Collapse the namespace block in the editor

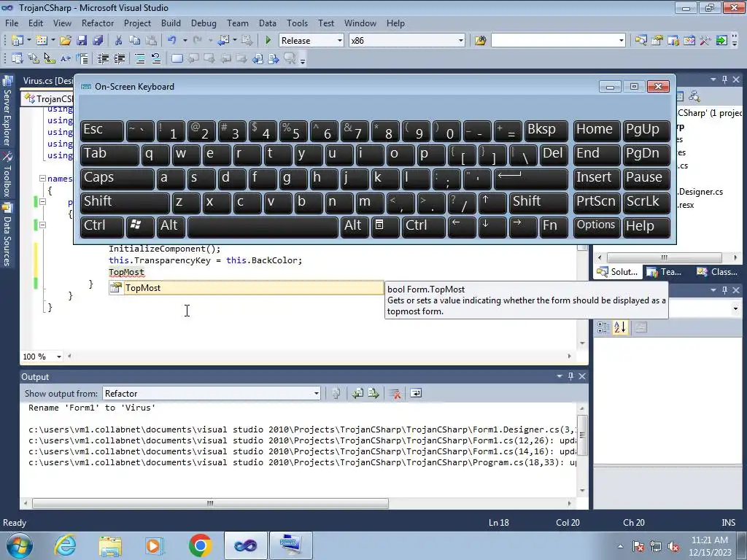coord(42,179)
